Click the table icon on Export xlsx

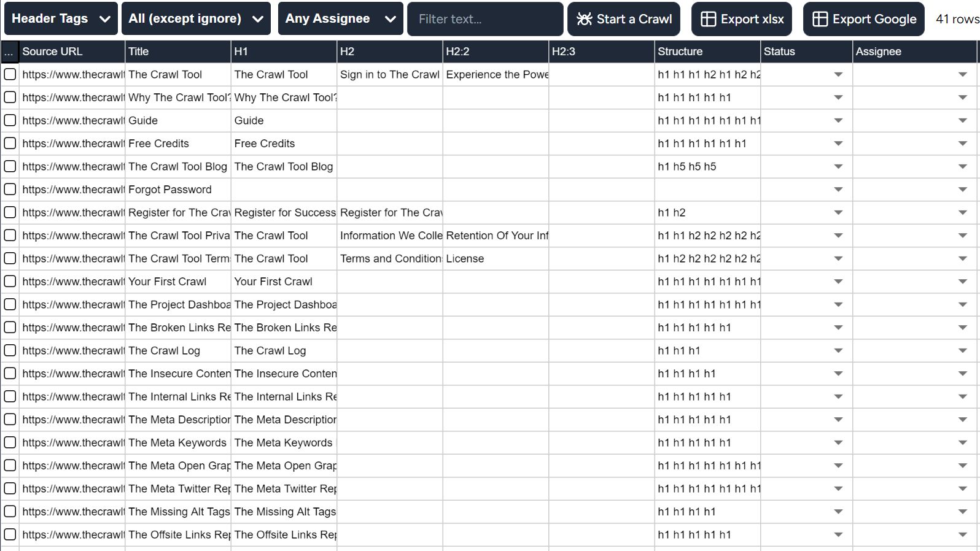coord(708,19)
